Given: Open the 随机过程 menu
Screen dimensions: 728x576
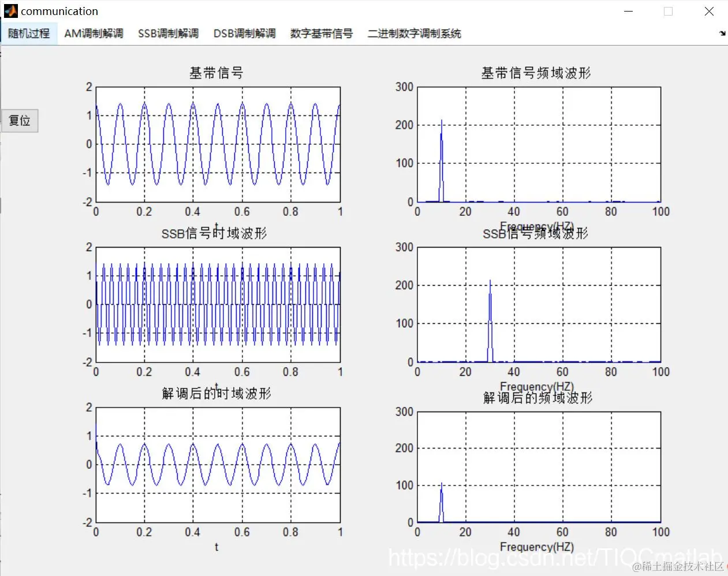Looking at the screenshot, I should (29, 33).
